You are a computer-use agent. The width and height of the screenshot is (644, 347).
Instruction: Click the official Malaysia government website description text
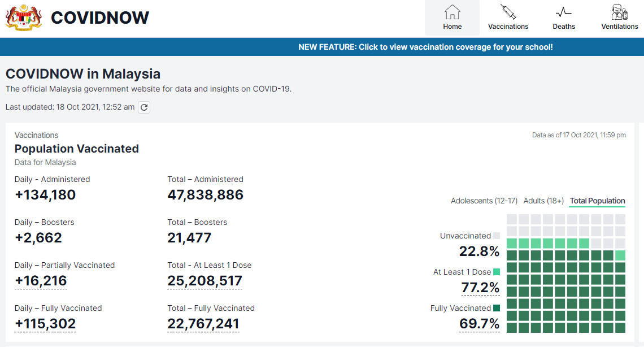point(148,89)
